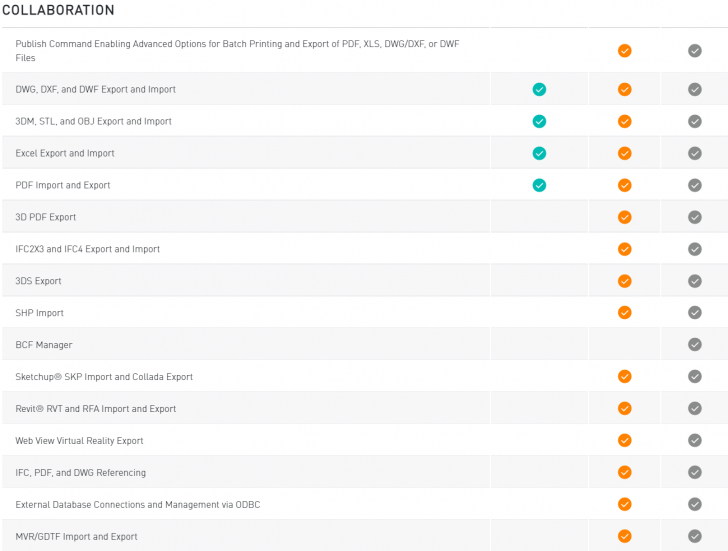The width and height of the screenshot is (728, 551).
Task: Click teal checkmark in 3DM, STL, OBJ row
Action: tap(540, 121)
